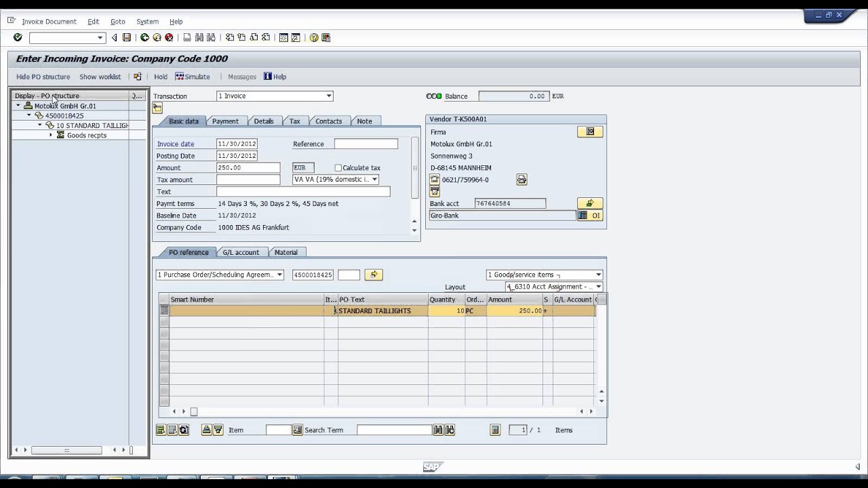Click the Show worklist button
The width and height of the screenshot is (868, 488).
pyautogui.click(x=100, y=77)
